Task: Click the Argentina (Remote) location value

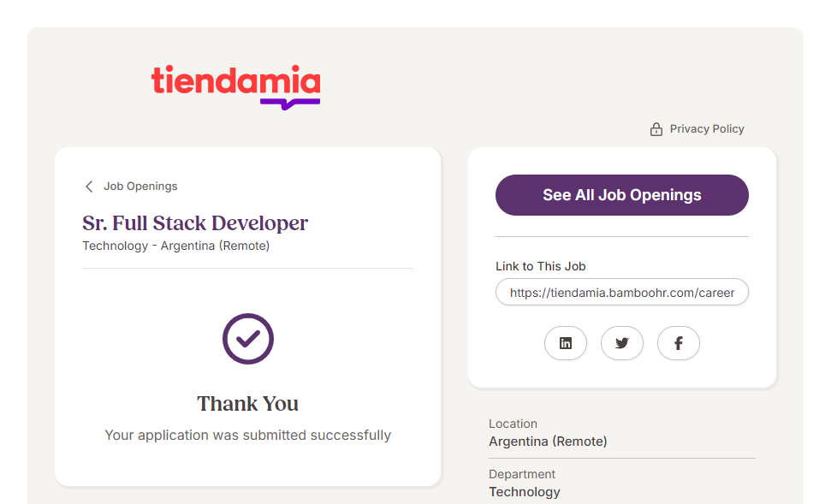Action: [548, 442]
